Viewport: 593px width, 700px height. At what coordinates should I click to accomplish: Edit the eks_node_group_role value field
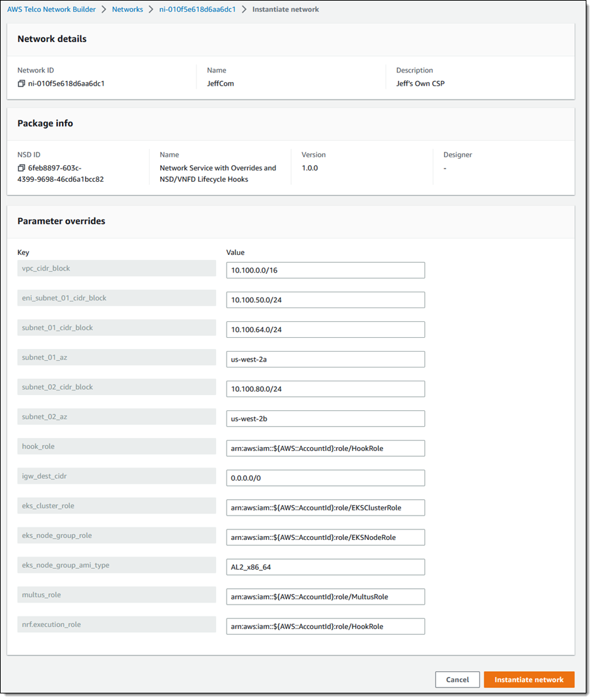(325, 537)
